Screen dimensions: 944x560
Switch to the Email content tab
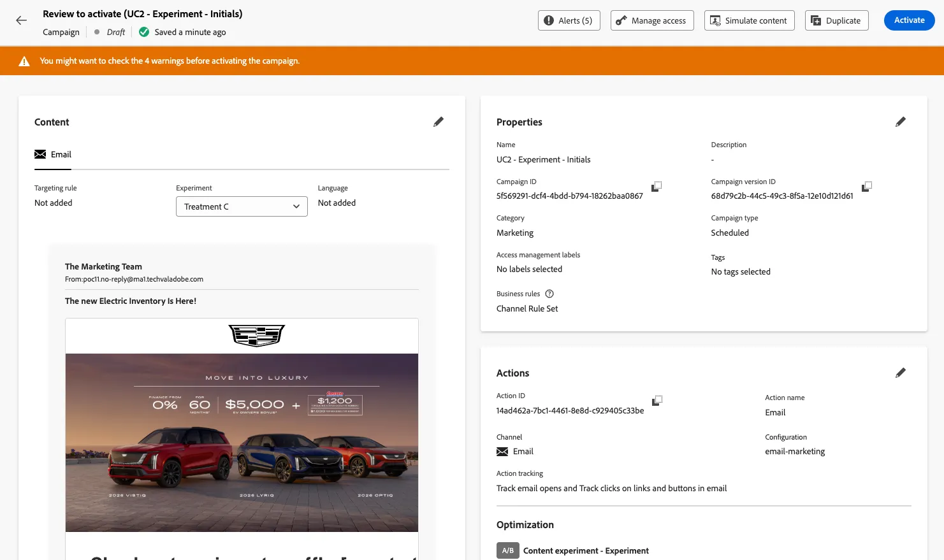[53, 155]
